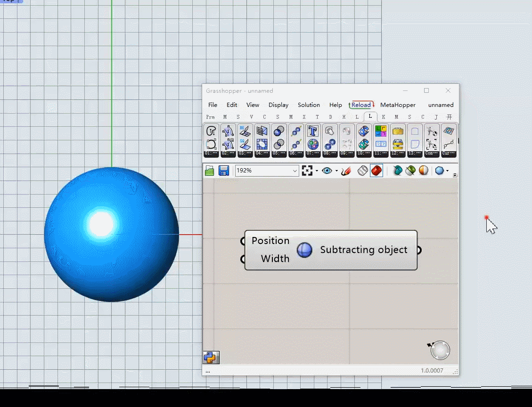Open the named views eye icon
This screenshot has height=407, width=532.
click(327, 171)
